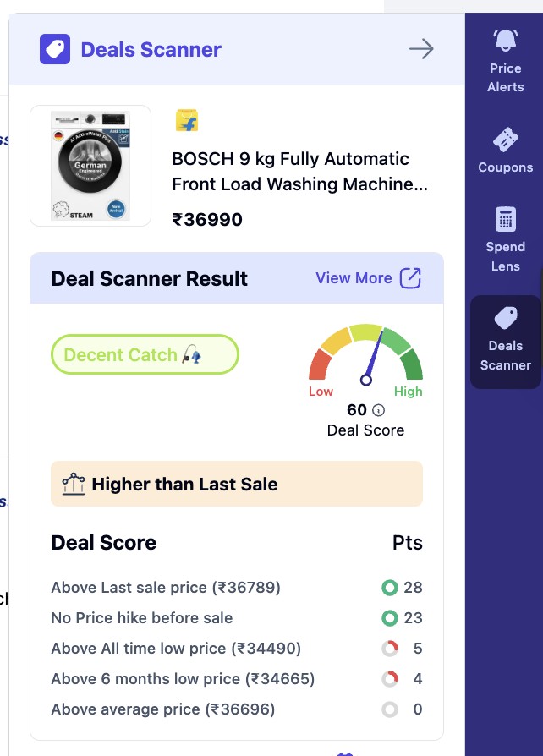Image resolution: width=543 pixels, height=756 pixels.
Task: Open Price Alerts bell icon
Action: [506, 40]
